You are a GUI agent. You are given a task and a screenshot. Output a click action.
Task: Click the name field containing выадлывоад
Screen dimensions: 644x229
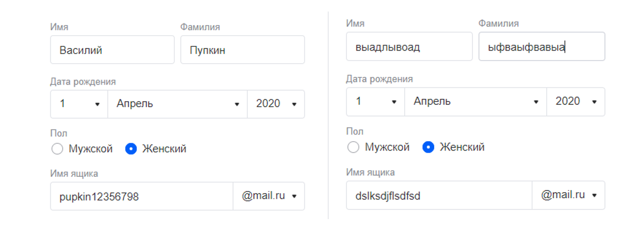click(x=409, y=46)
